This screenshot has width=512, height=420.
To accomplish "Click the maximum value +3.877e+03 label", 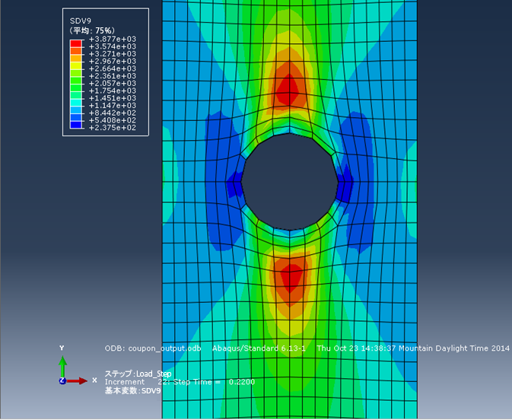I will click(113, 40).
